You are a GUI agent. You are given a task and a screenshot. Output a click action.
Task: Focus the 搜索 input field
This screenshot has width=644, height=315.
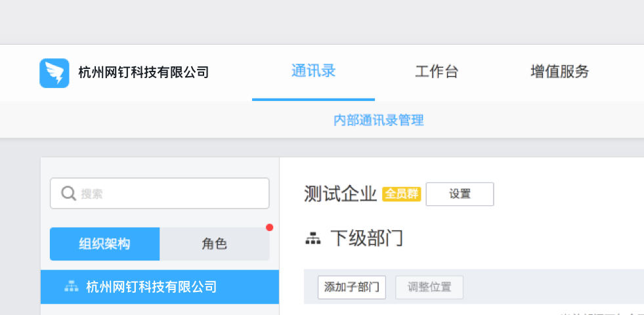coord(160,193)
